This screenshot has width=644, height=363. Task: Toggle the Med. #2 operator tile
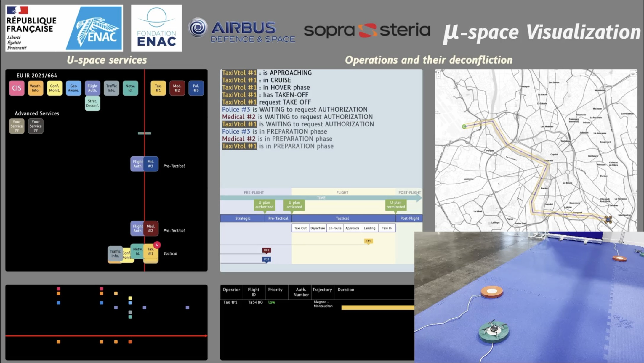[x=177, y=88]
